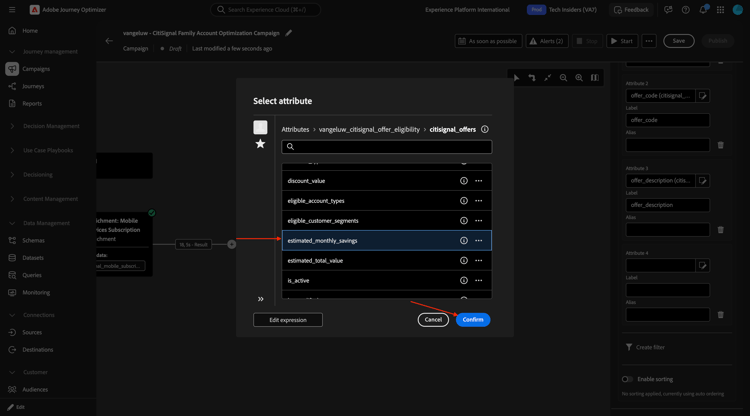Toggle Enable sorting switch
Screen dimensions: 750x416
pos(627,379)
